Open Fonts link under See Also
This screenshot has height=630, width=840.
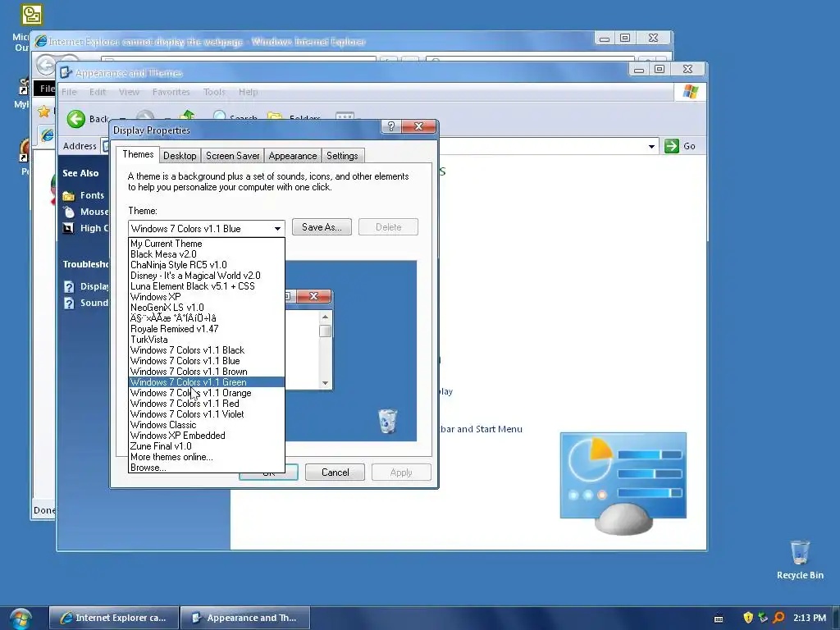[92, 195]
